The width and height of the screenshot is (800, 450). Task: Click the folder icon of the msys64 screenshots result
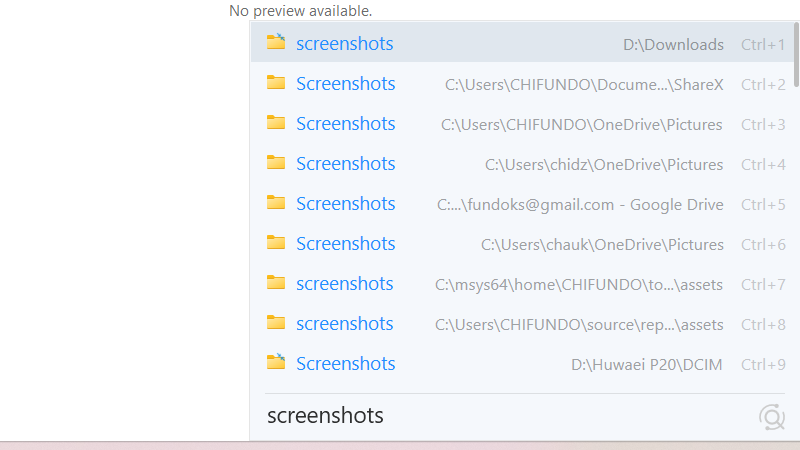click(x=276, y=283)
